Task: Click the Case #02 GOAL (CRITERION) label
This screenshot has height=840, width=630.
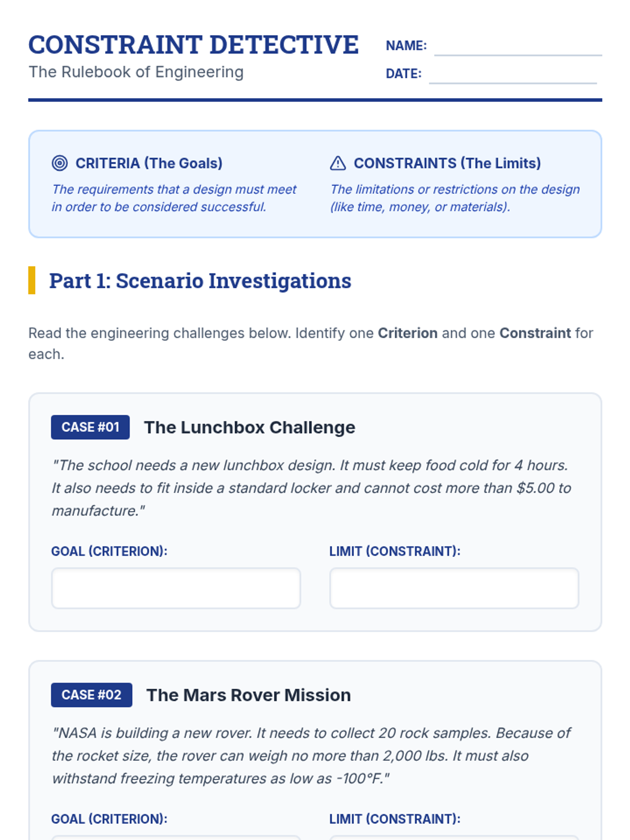Action: click(x=109, y=819)
